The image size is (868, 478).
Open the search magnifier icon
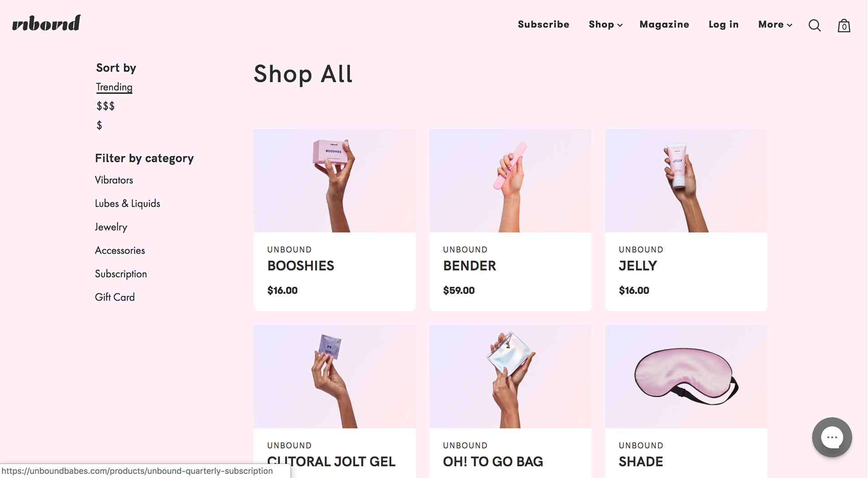click(815, 25)
